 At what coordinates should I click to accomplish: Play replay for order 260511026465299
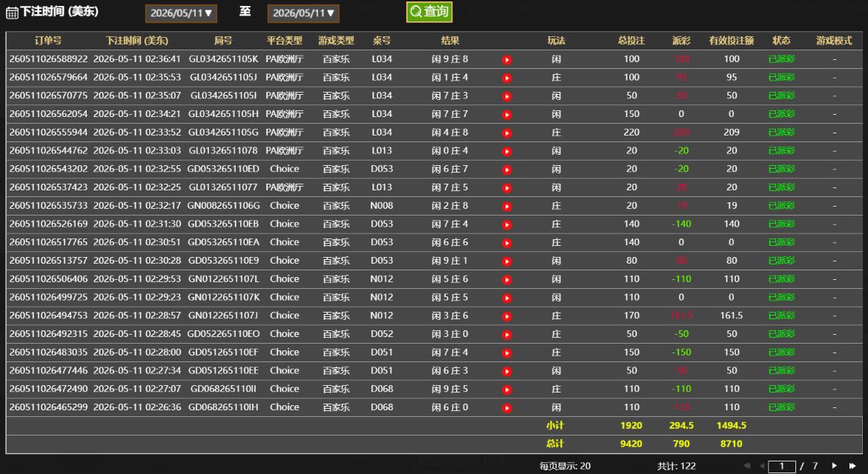click(506, 407)
